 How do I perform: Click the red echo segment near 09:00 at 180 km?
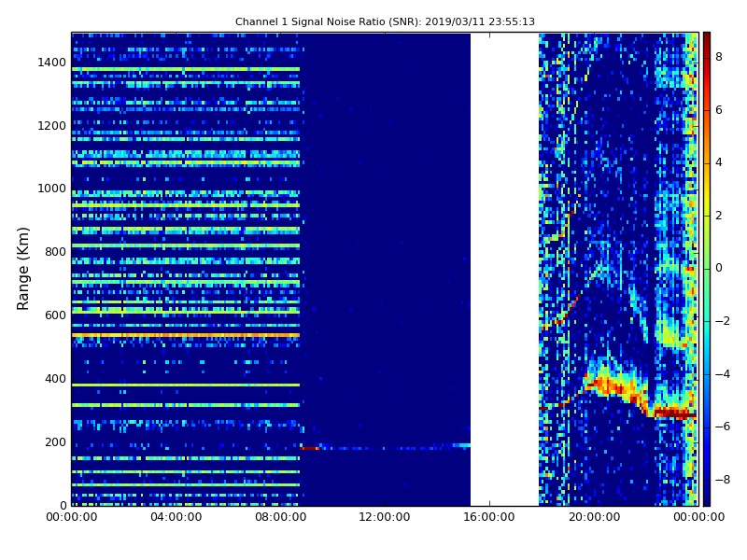[310, 448]
